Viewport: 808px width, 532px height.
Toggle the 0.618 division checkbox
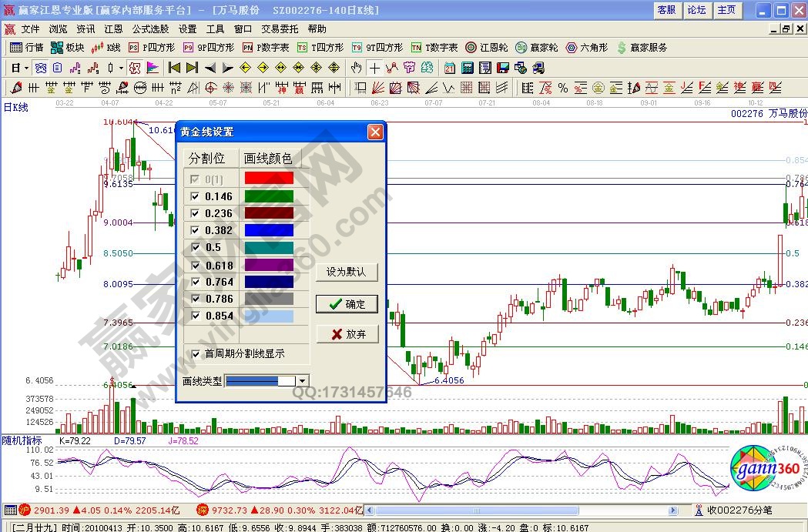195,266
